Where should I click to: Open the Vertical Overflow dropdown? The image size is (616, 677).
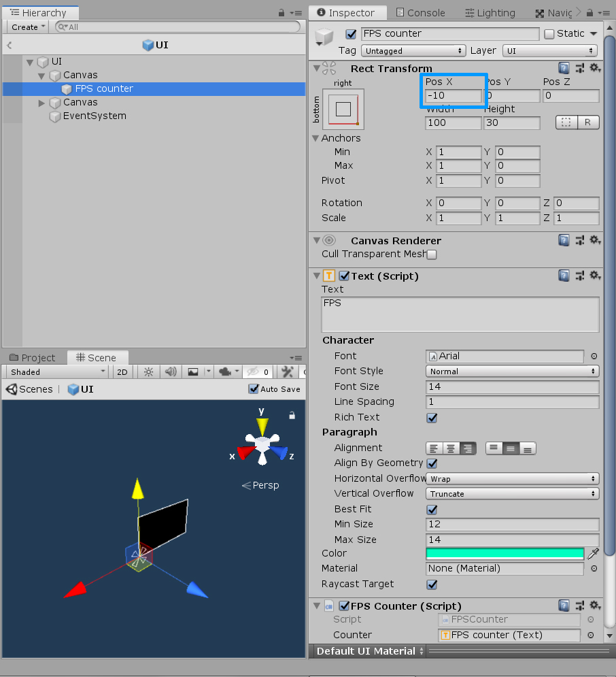(512, 493)
